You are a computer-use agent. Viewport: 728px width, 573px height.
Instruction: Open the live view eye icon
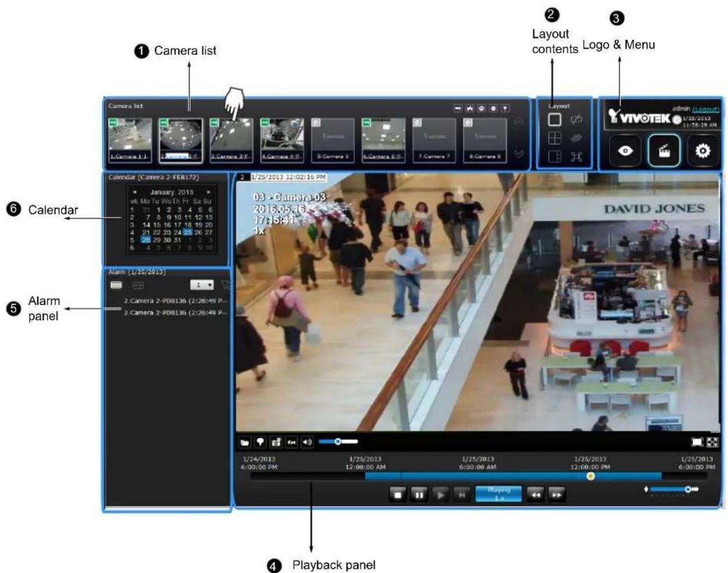[625, 151]
